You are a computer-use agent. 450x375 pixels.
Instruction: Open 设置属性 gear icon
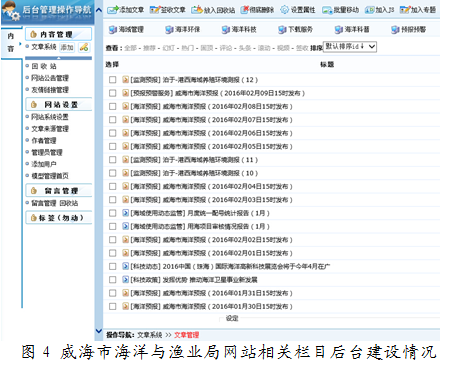pos(284,10)
